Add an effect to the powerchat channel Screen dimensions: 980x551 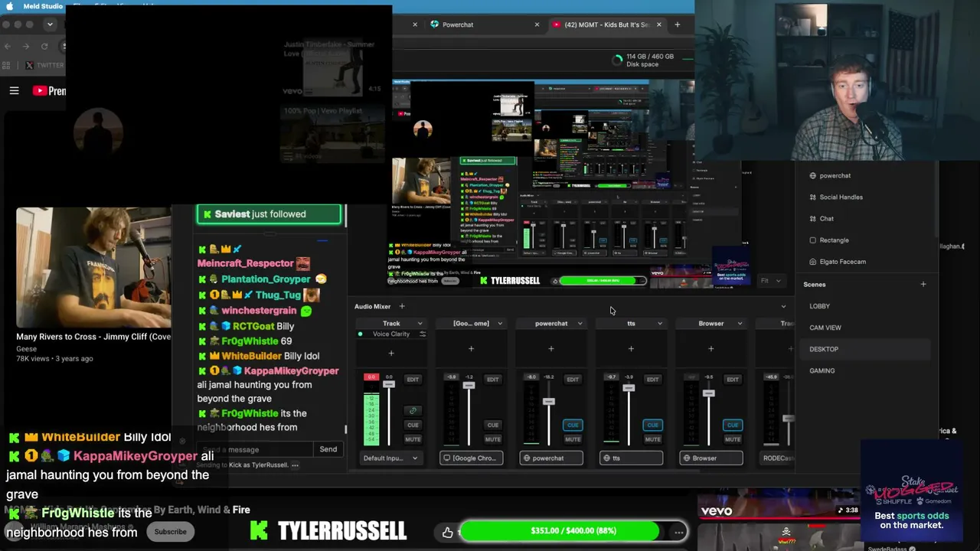click(551, 349)
